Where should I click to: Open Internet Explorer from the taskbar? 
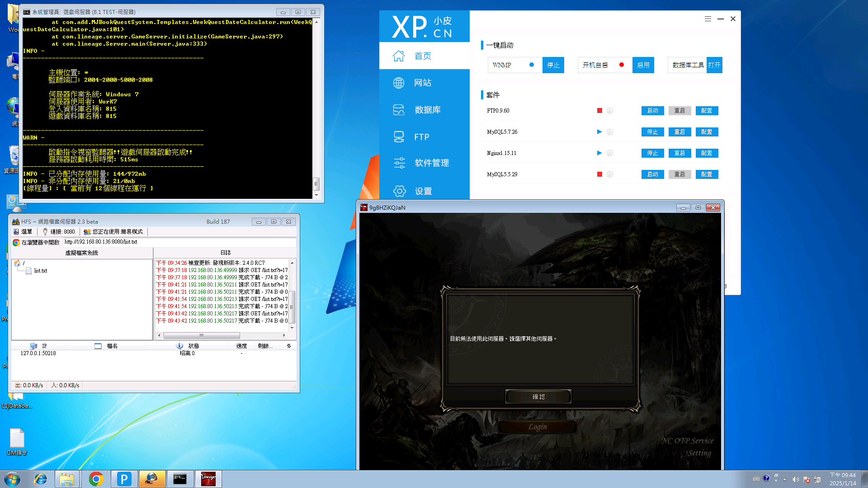click(40, 479)
